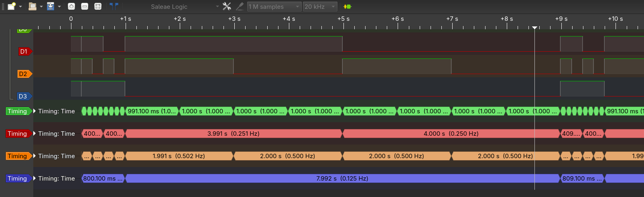The image size is (644, 197).
Task: Select the red D1 channel tag
Action: click(x=24, y=52)
